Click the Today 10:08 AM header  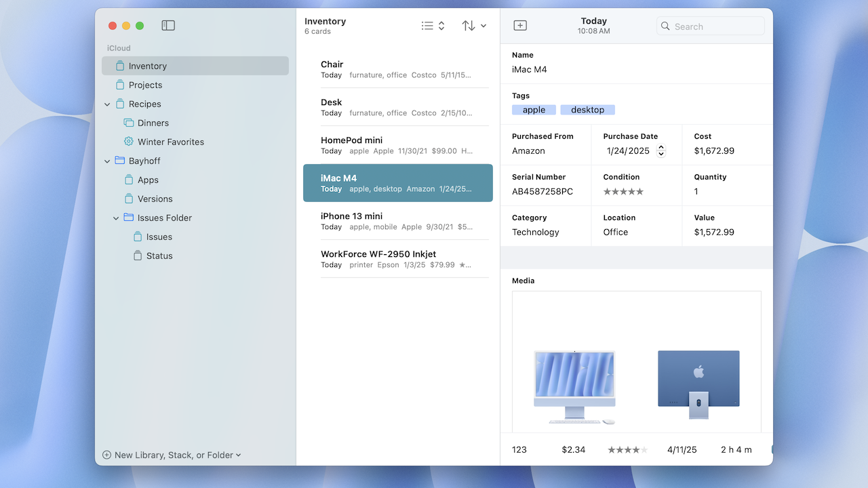pos(594,26)
